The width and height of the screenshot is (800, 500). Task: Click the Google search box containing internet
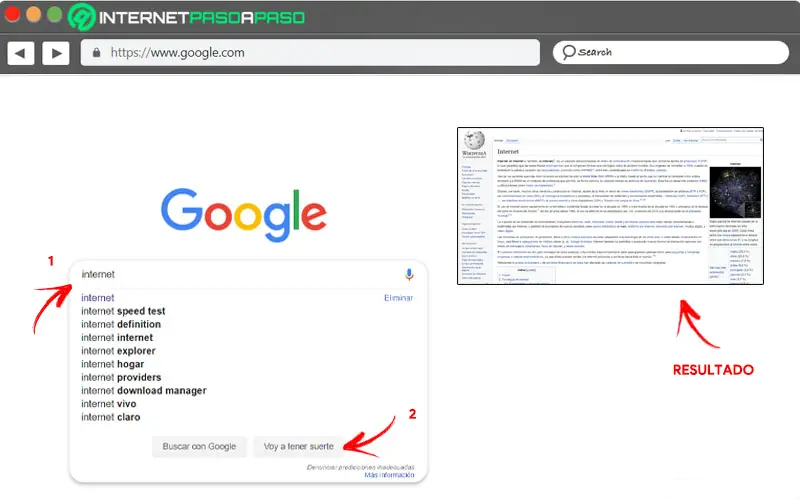point(248,274)
